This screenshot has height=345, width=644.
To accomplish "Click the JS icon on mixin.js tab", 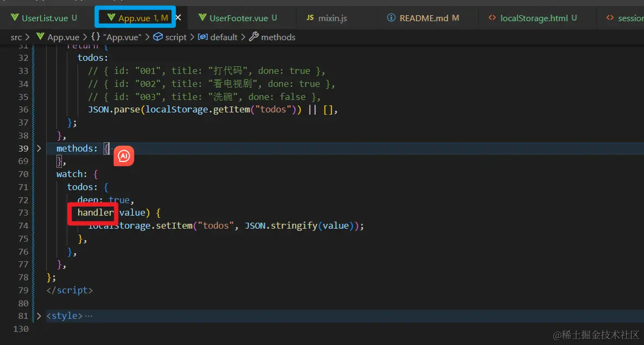I will coord(310,18).
